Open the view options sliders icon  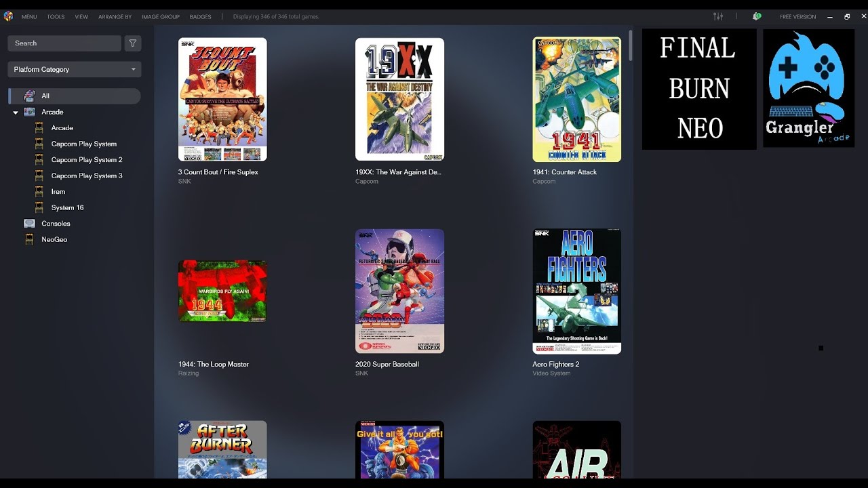coord(718,16)
